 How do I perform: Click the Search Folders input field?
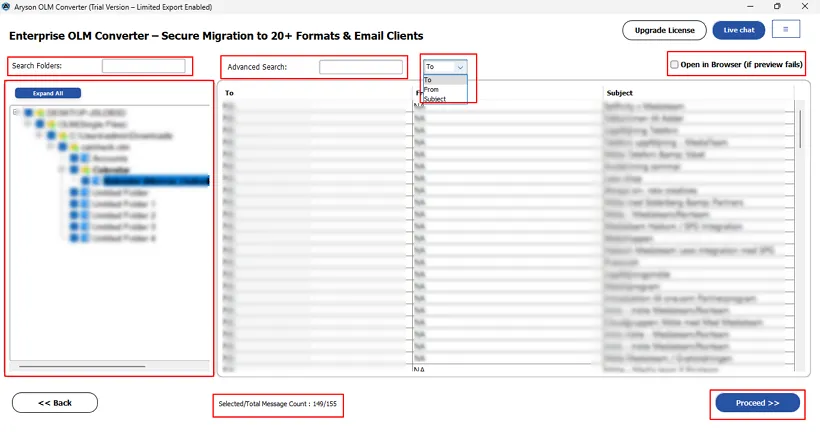pos(143,67)
